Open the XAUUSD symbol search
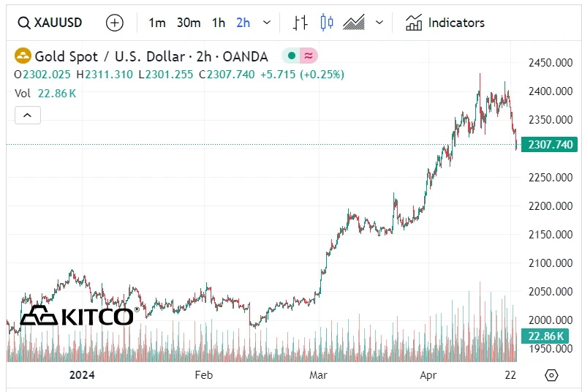The image size is (582, 392). pyautogui.click(x=50, y=23)
